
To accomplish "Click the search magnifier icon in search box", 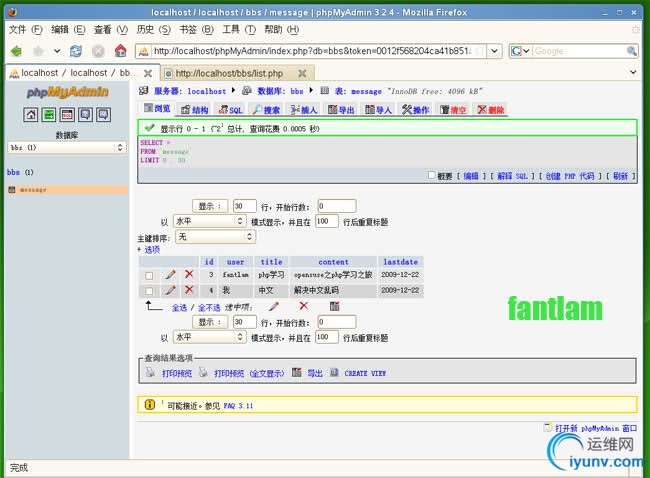I will (631, 51).
